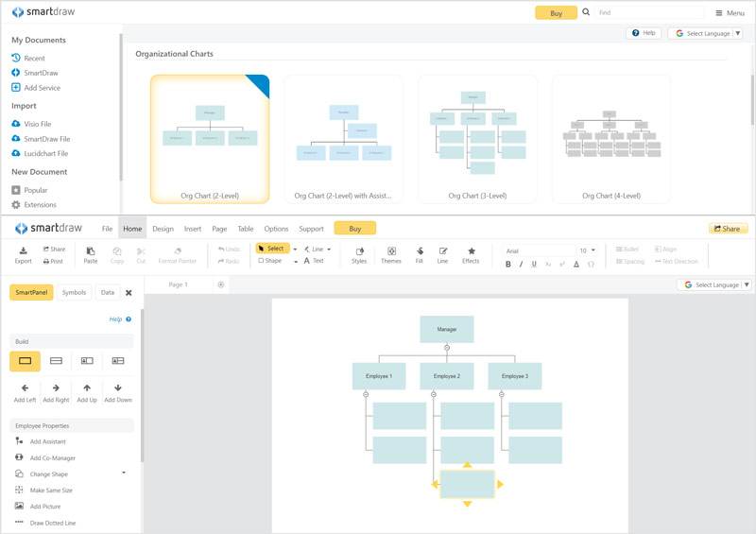Toggle italic text formatting
The image size is (756, 534).
pyautogui.click(x=521, y=265)
